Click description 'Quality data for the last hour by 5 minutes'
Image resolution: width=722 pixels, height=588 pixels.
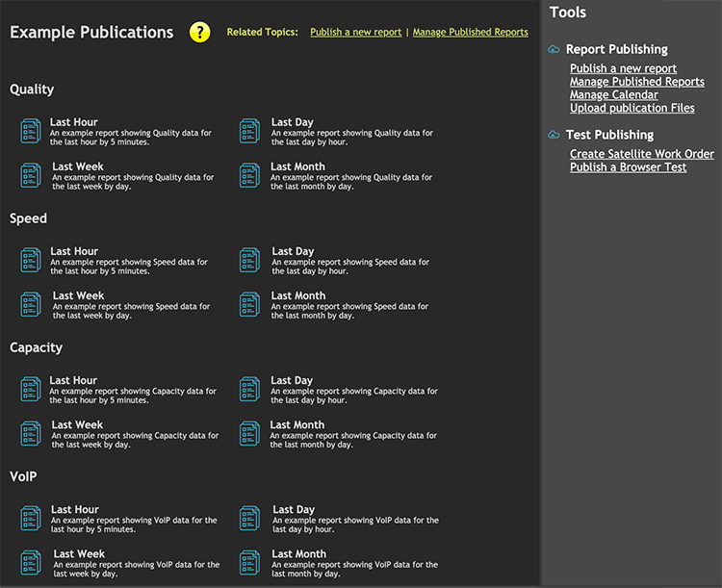tap(131, 138)
